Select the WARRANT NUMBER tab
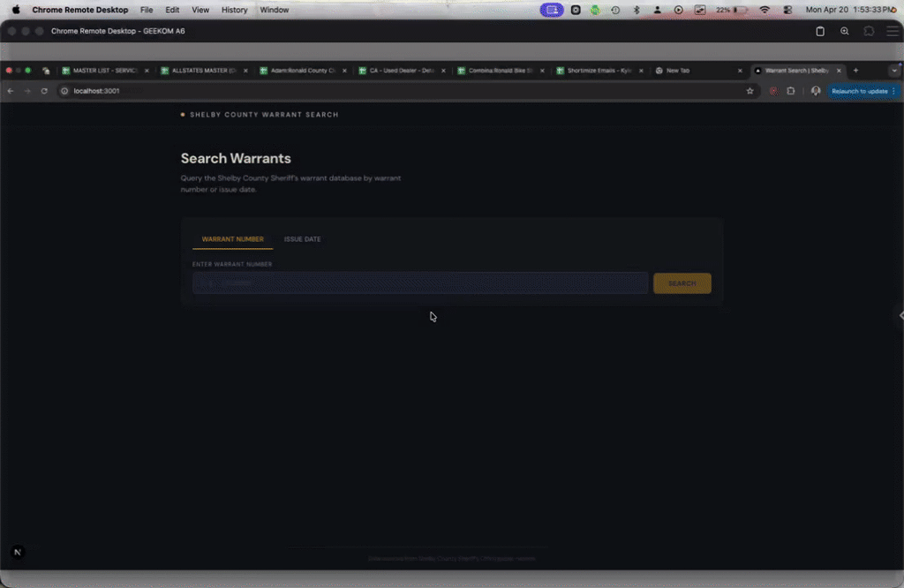The height and width of the screenshot is (588, 904). coord(232,238)
